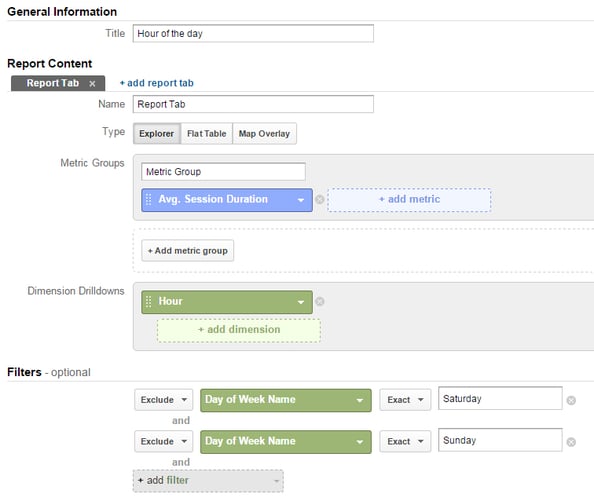594x501 pixels.
Task: Select the Map Overlay report type
Action: point(264,134)
